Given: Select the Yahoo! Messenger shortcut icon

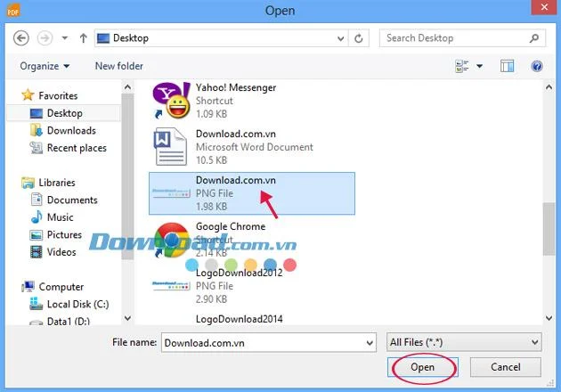Looking at the screenshot, I should 171,101.
